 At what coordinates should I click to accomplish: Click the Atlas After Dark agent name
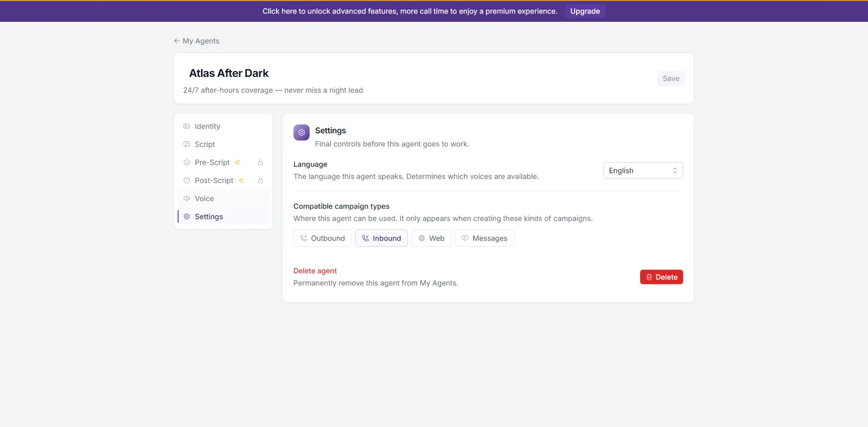click(x=229, y=73)
